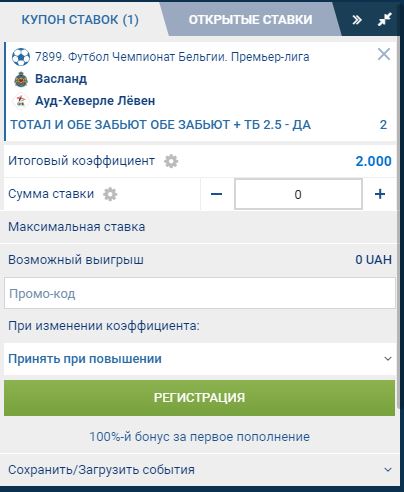
Task: Switch to Открытые ставки tab
Action: [251, 20]
